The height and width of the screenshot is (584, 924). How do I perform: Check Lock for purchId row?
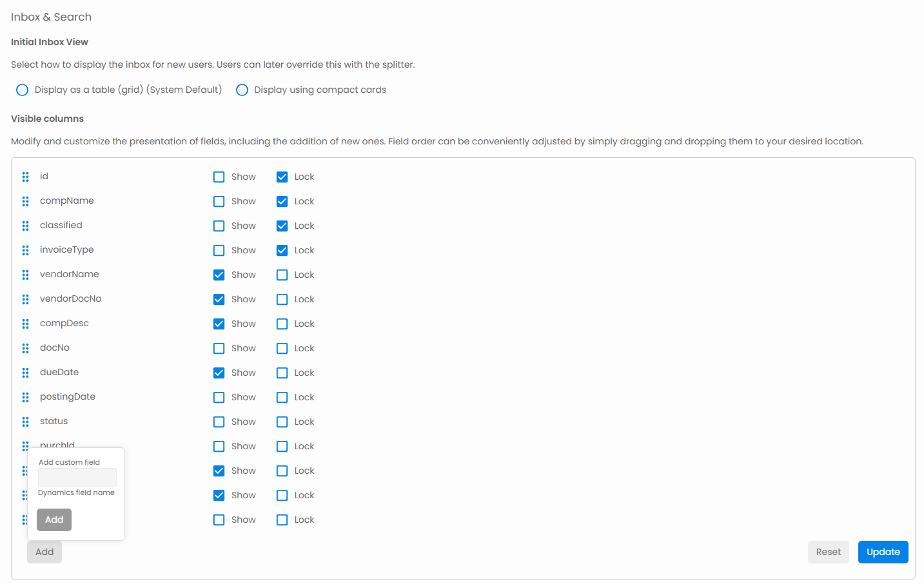(x=282, y=446)
